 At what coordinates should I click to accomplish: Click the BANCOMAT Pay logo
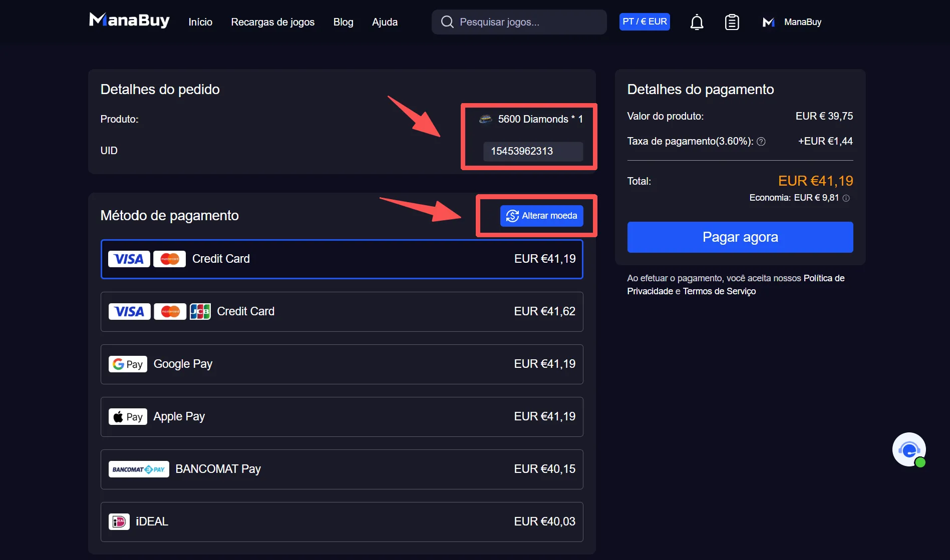coord(139,469)
